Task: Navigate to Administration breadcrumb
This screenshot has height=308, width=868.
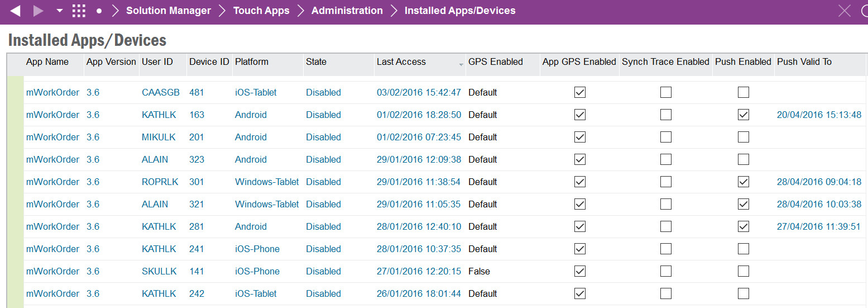Action: (x=347, y=11)
